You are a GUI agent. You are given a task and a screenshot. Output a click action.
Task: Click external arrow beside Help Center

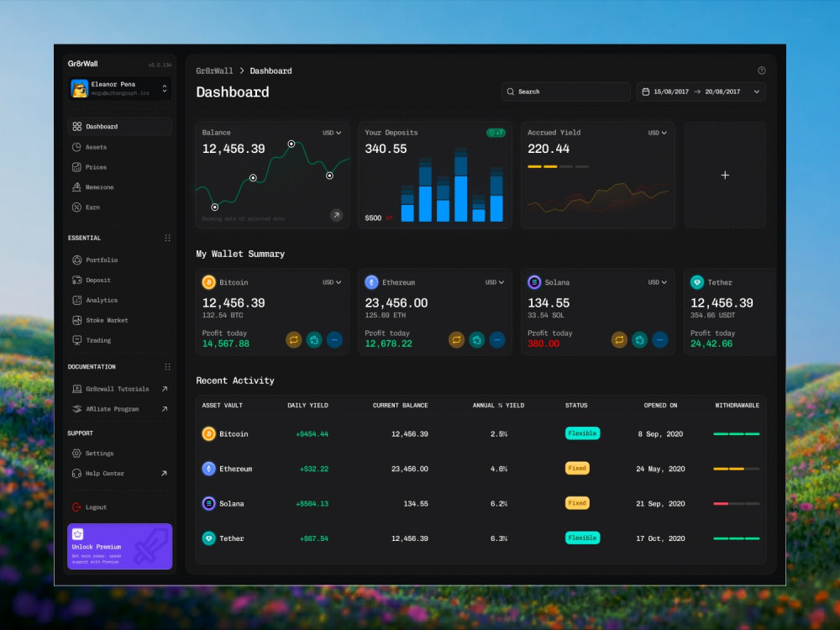coord(165,474)
